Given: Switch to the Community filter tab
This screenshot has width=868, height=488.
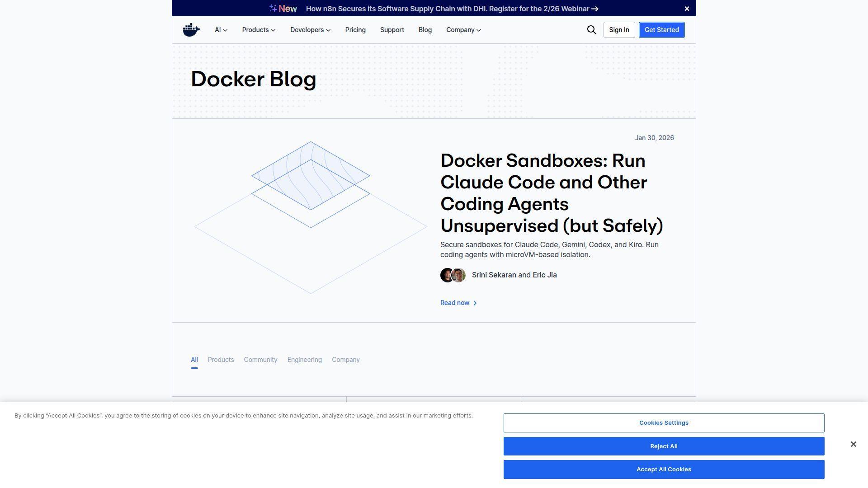Looking at the screenshot, I should tap(260, 360).
